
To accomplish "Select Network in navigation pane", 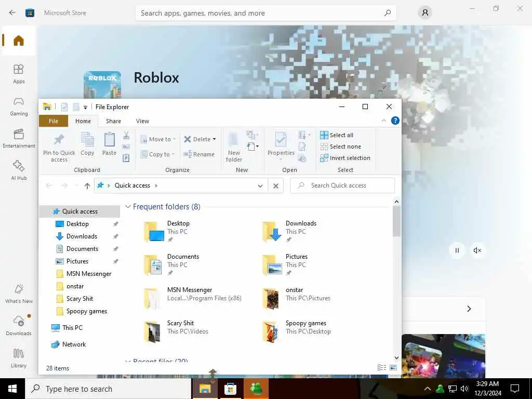I will pyautogui.click(x=74, y=344).
